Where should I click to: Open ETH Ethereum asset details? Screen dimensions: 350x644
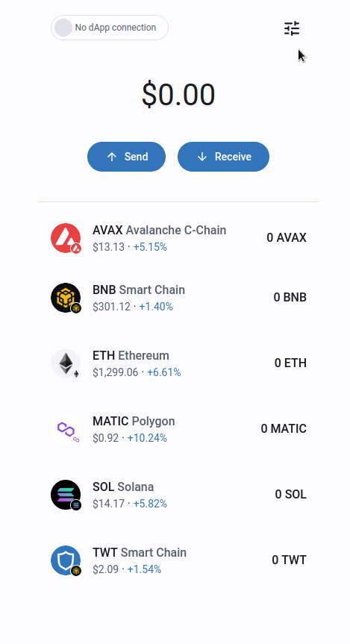178,363
